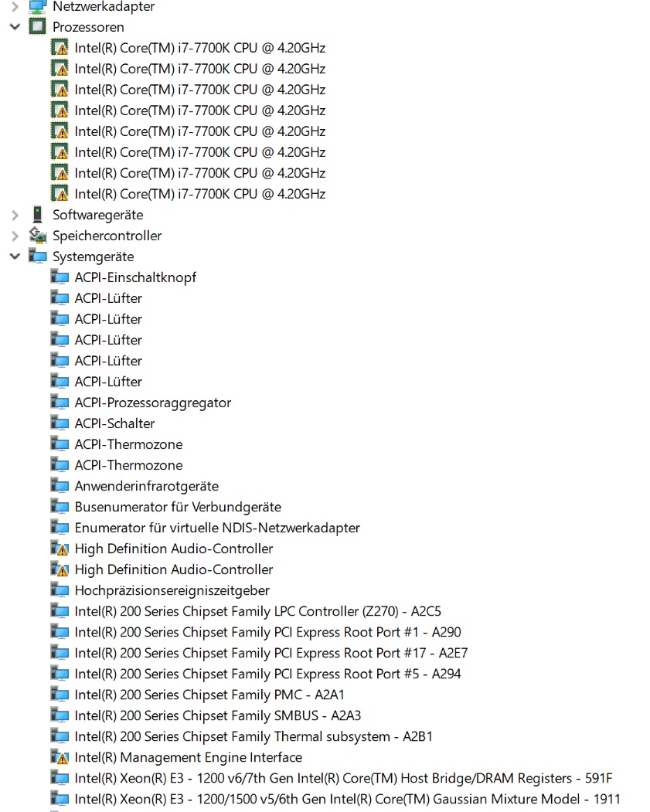Image resolution: width=650 pixels, height=812 pixels.
Task: Select PCI Express Root Port #1 - A290
Action: [x=267, y=632]
